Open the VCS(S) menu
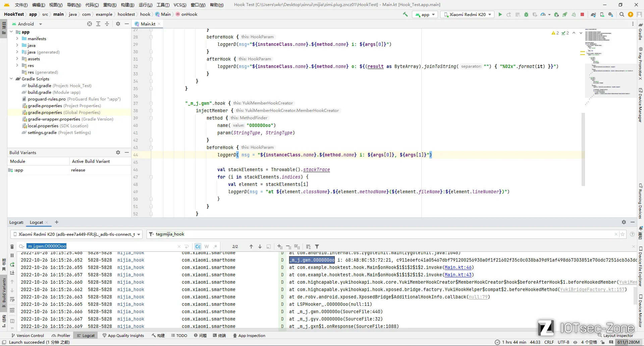The height and width of the screenshot is (346, 644). [180, 5]
